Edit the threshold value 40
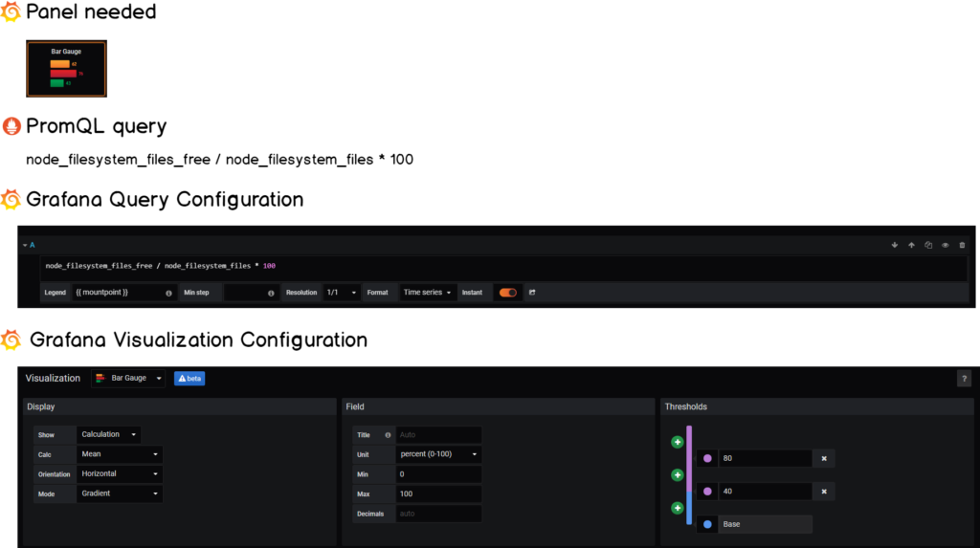This screenshot has width=980, height=548. click(765, 492)
